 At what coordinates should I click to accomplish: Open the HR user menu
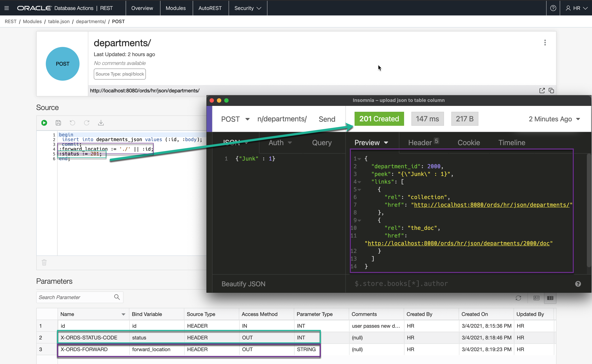click(577, 8)
